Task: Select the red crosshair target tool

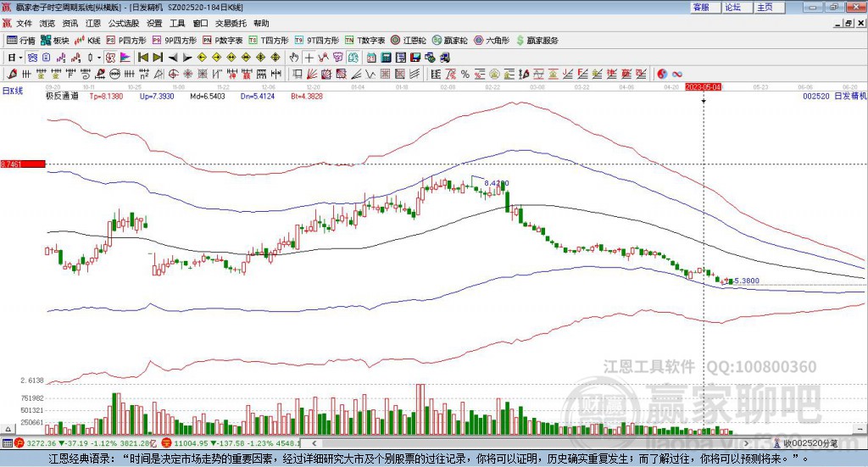Action: 173,74
